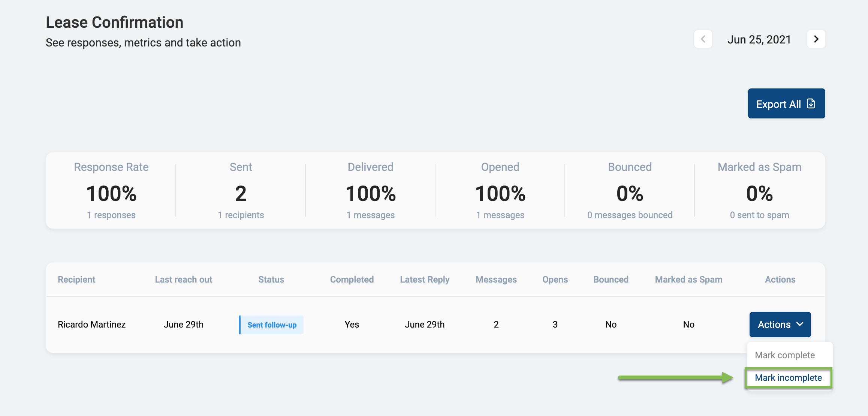Open the Actions dropdown for Ricardo Martinez

pos(774,325)
